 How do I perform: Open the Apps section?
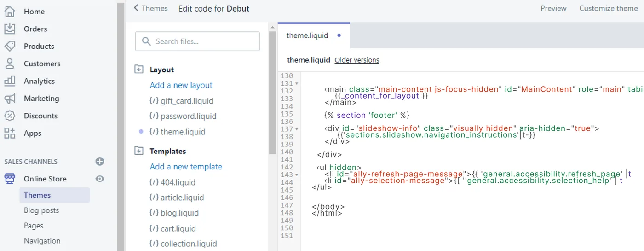[33, 134]
